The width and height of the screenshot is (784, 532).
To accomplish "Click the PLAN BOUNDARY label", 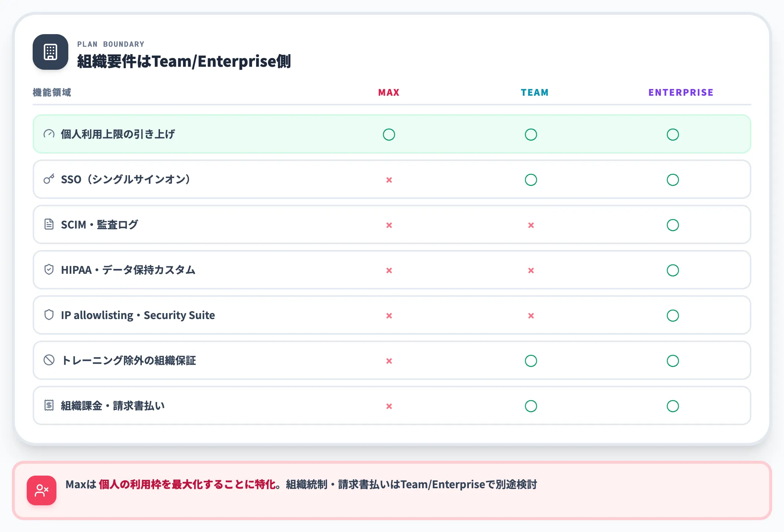I will (x=111, y=44).
